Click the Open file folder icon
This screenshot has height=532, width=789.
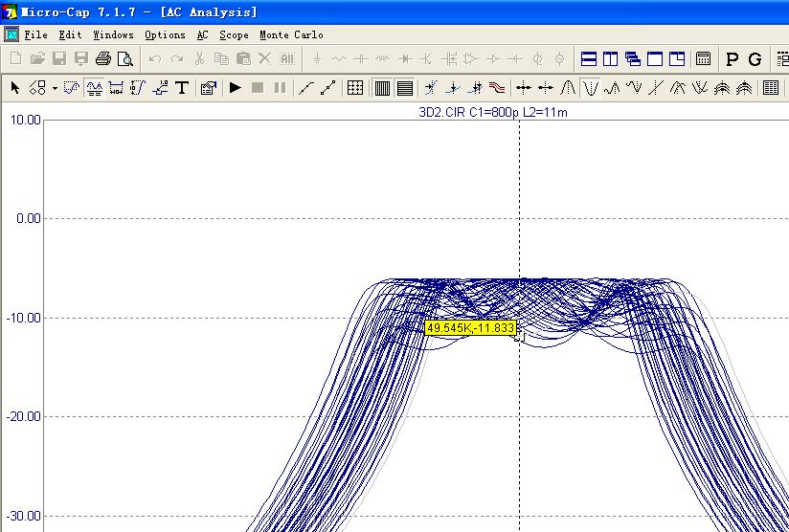click(x=37, y=58)
